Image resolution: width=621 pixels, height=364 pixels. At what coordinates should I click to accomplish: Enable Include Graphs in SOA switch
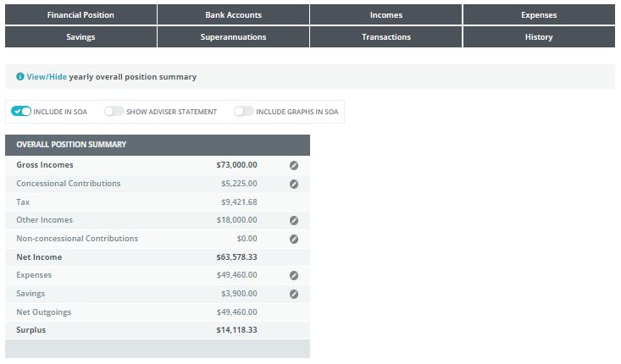tap(243, 111)
